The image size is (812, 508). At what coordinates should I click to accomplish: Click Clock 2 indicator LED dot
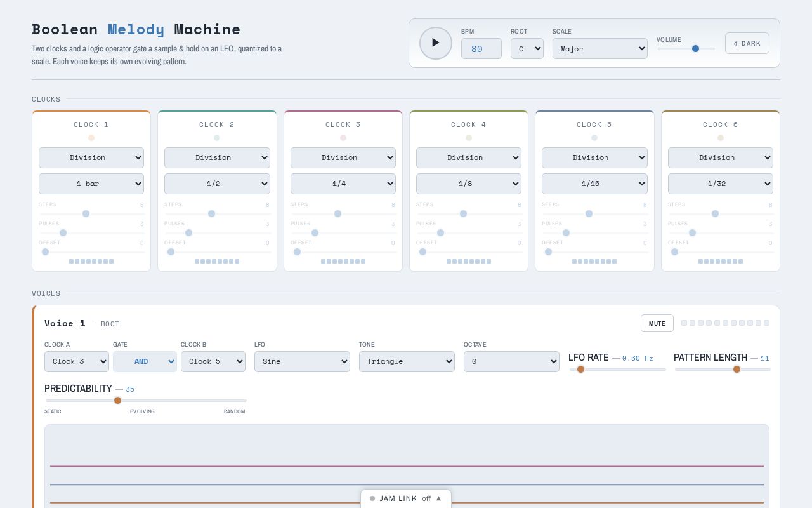pos(217,138)
